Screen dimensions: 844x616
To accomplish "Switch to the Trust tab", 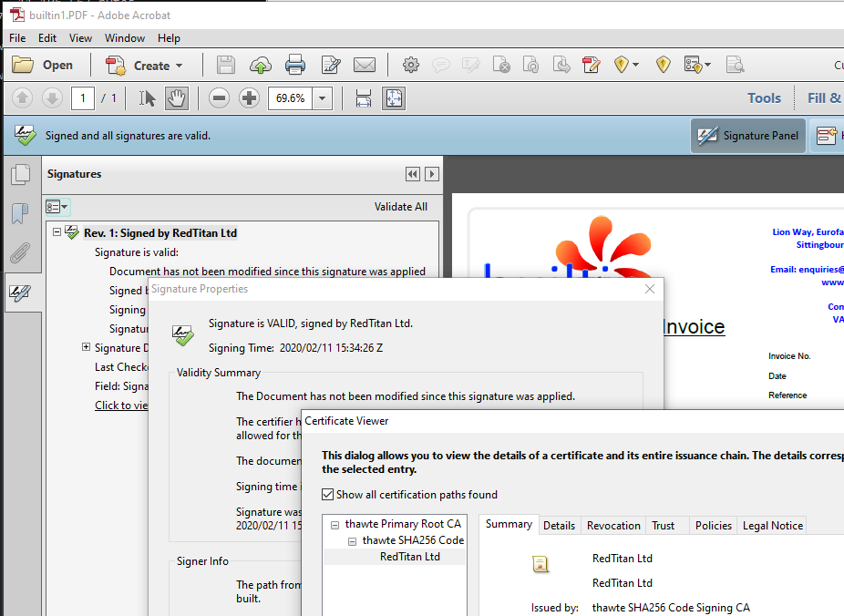I will tap(664, 526).
